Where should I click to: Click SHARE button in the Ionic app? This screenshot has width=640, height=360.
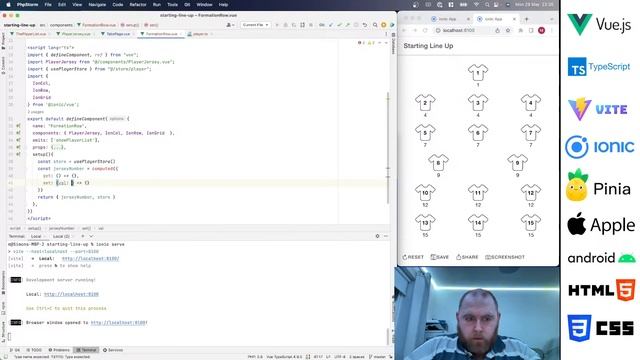coord(467,257)
